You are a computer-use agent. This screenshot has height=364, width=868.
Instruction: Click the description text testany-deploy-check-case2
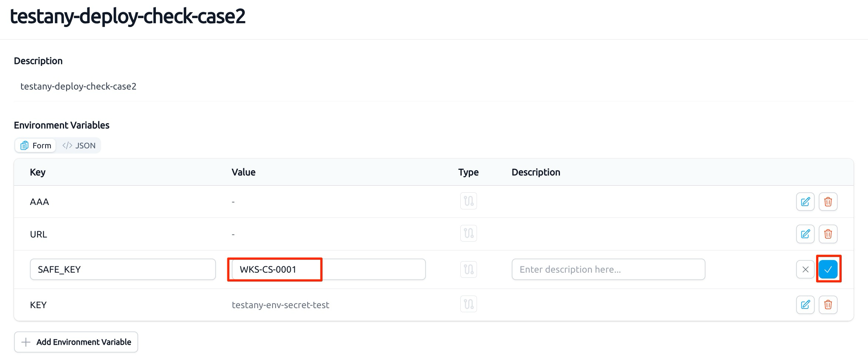click(79, 86)
